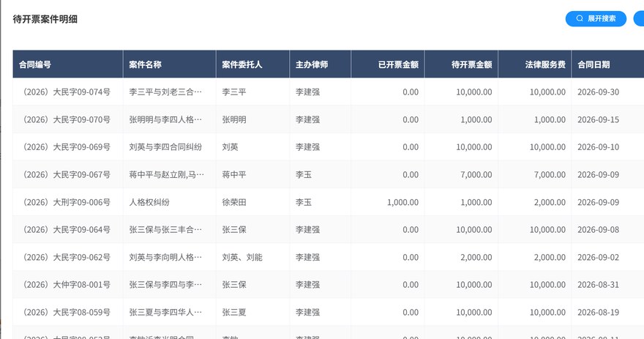Click case name 人格权纠纷

pos(149,202)
